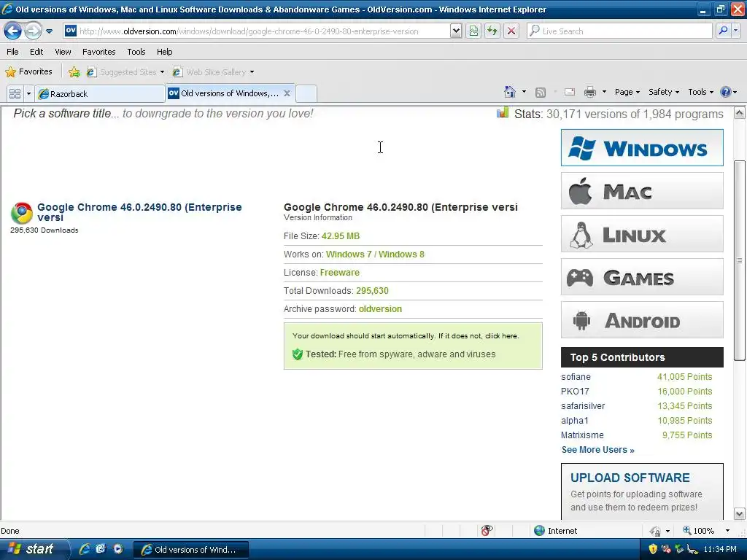Open the search provider dropdown
This screenshot has height=560, width=747.
click(x=735, y=31)
